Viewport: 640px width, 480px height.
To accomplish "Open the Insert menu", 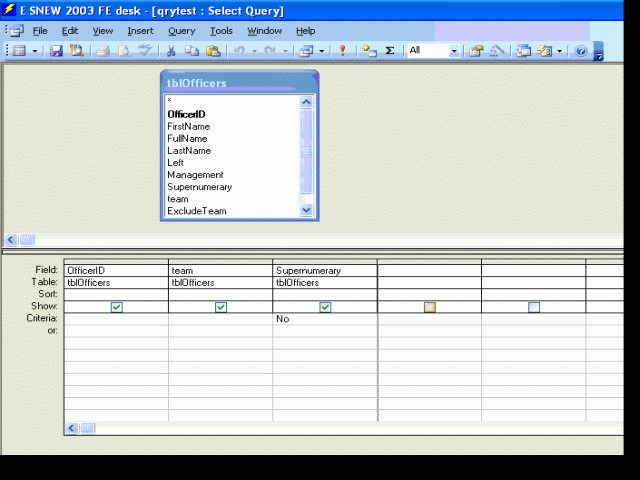I will [140, 31].
